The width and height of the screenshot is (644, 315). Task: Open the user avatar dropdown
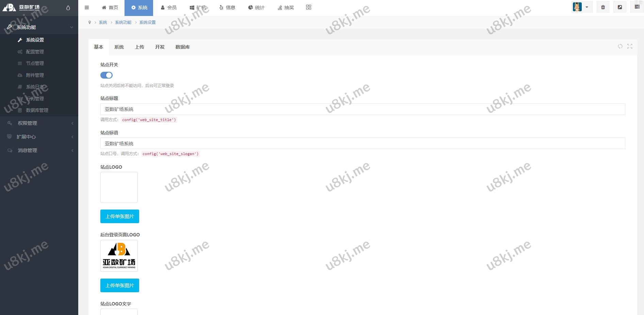click(x=582, y=7)
